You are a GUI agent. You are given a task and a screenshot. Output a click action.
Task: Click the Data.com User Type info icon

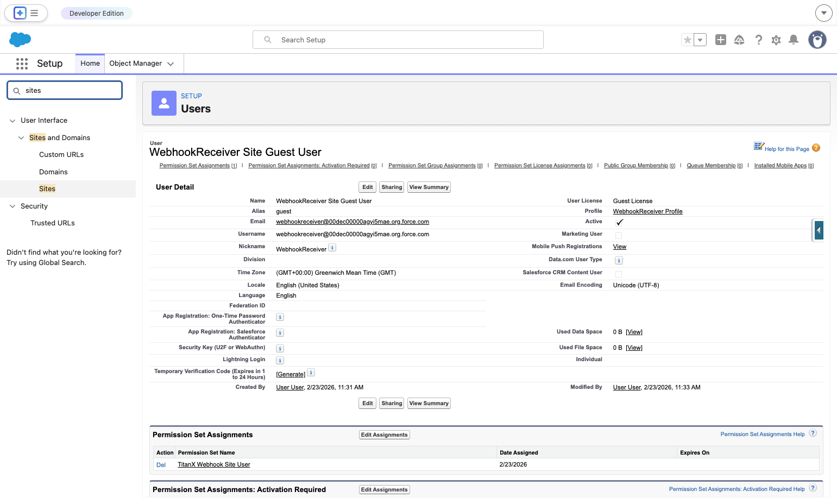coord(619,261)
